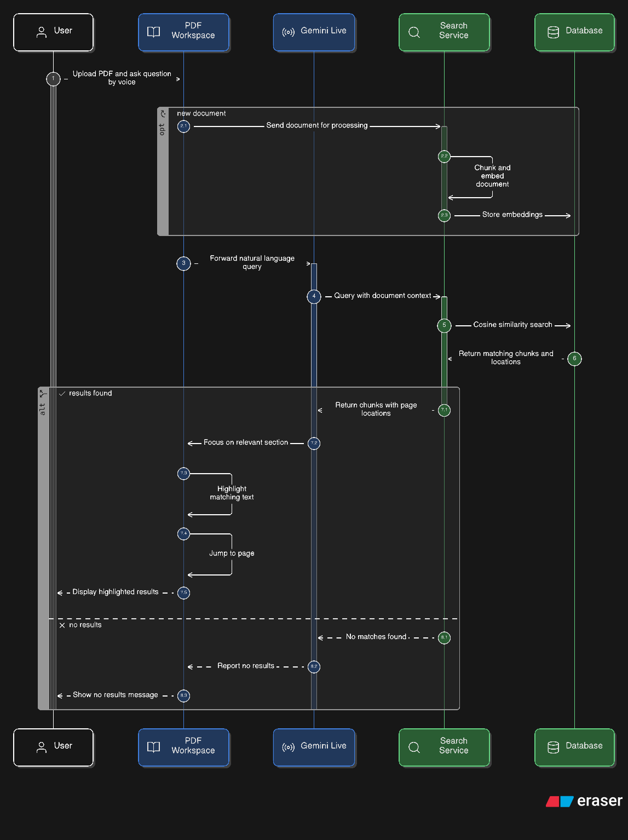Viewport: 628px width, 840px height.
Task: Select step 7.2 number circle
Action: [314, 443]
